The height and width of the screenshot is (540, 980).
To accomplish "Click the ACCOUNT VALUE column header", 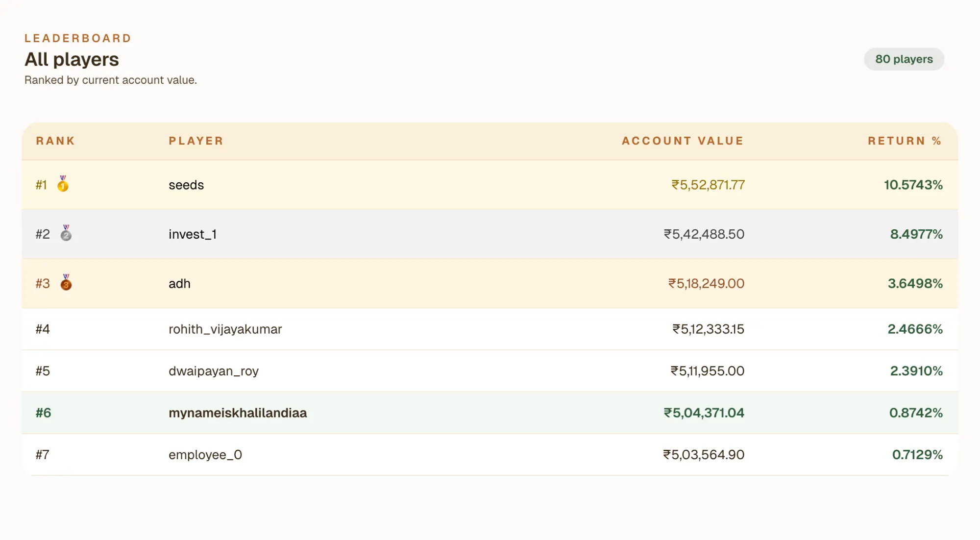I will (683, 141).
